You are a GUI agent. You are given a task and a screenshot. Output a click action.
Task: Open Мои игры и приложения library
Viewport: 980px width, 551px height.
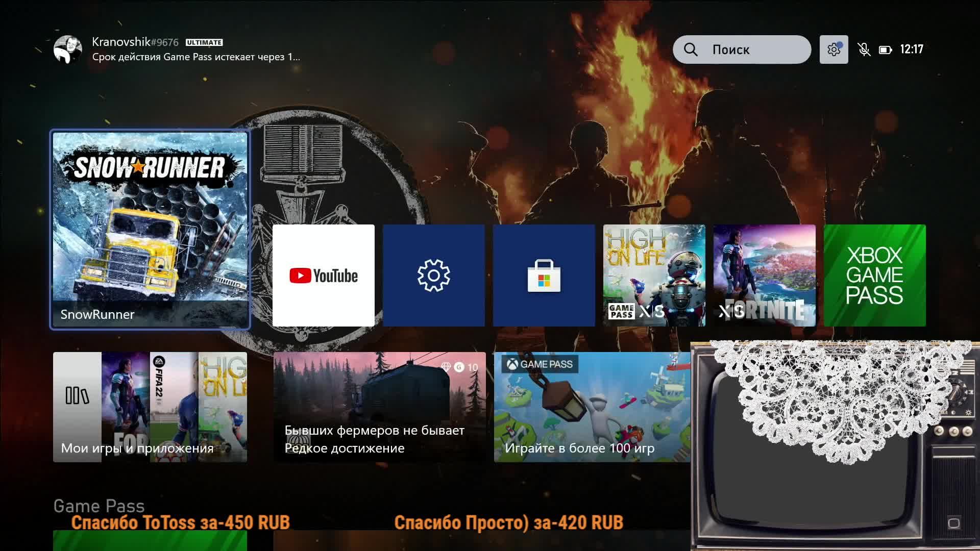(150, 407)
